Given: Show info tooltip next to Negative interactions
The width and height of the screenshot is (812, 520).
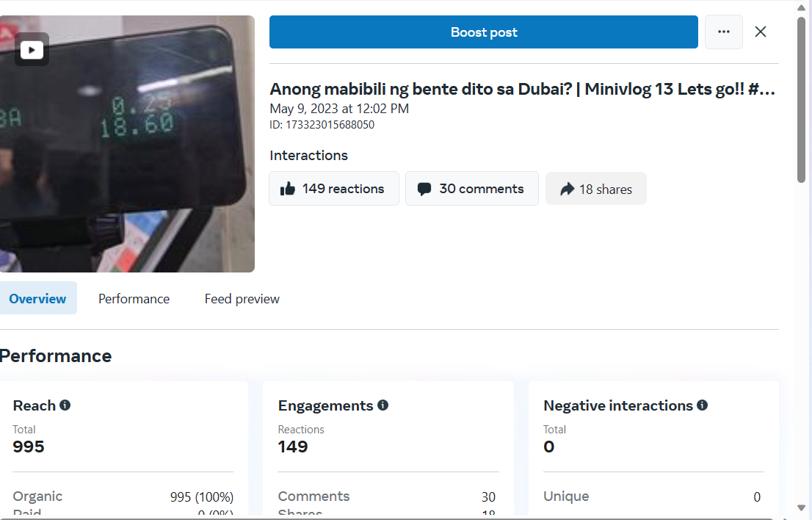Looking at the screenshot, I should [x=702, y=405].
